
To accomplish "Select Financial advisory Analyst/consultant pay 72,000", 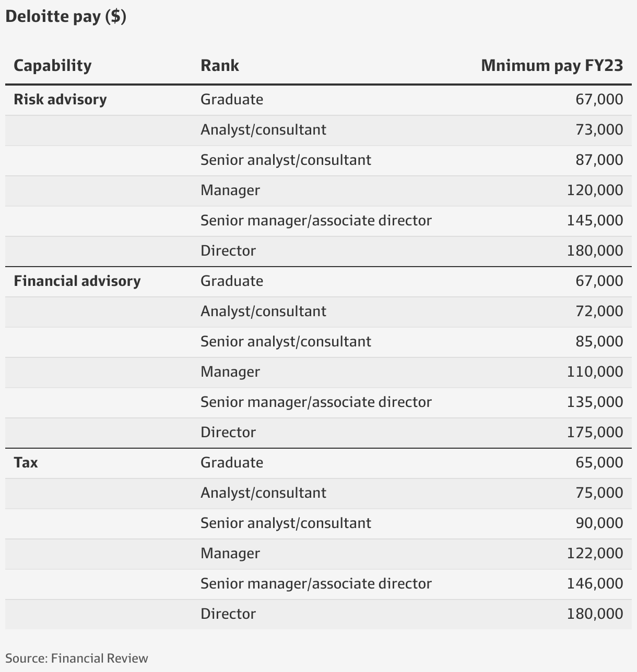I will pyautogui.click(x=599, y=311).
